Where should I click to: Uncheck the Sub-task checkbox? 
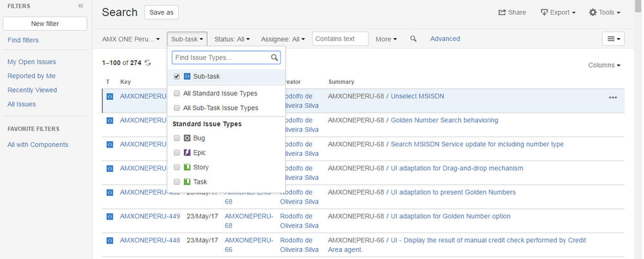(x=177, y=77)
